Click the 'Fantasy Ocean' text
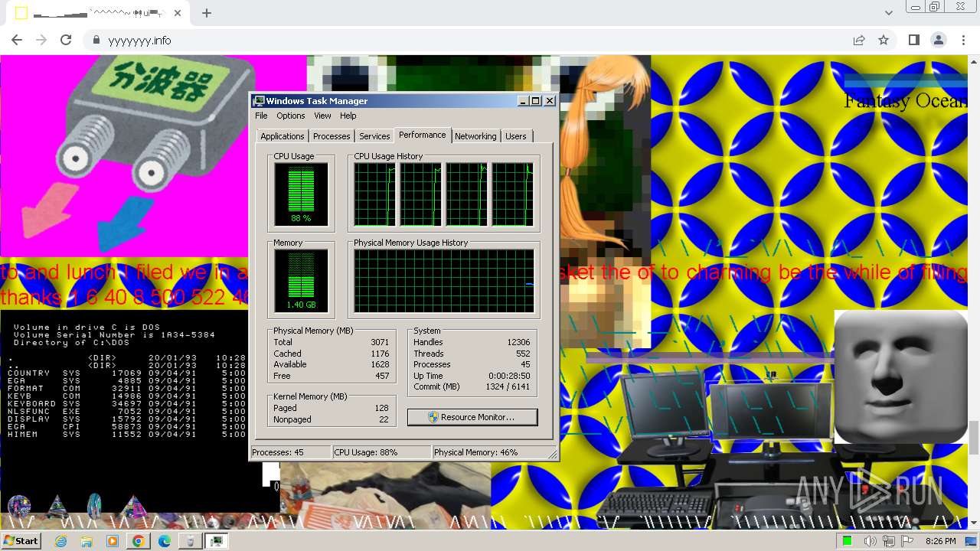This screenshot has height=551, width=980. point(905,100)
